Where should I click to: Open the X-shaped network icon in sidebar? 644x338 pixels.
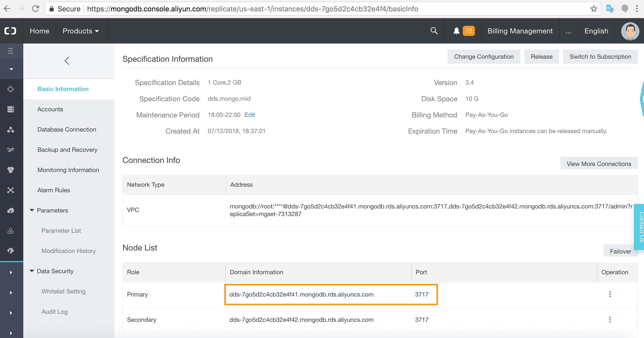(x=11, y=190)
